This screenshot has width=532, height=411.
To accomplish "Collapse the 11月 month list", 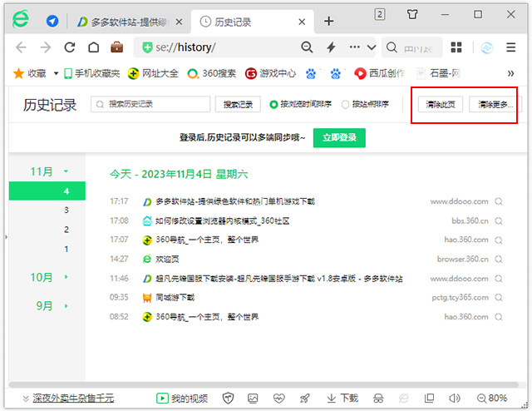I will (66, 171).
